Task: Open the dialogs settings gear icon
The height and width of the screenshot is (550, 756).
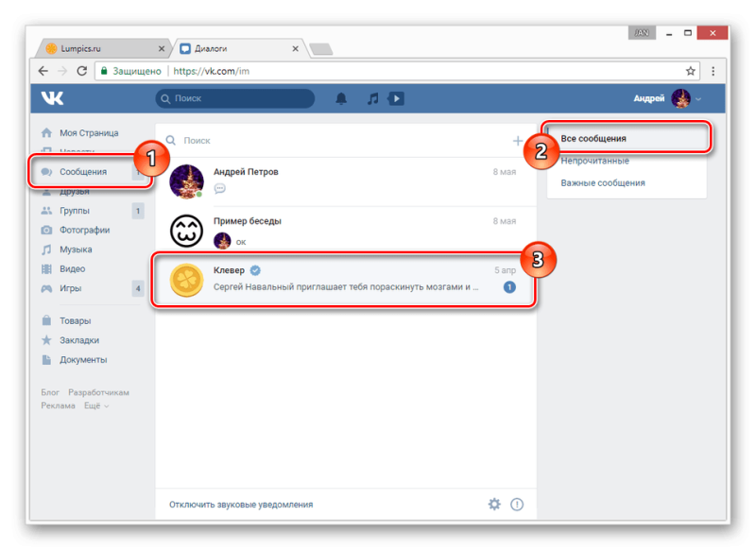Action: point(494,505)
